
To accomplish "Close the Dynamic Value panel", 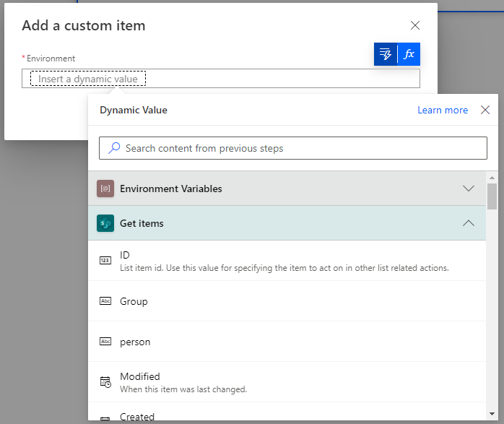I will (x=485, y=110).
